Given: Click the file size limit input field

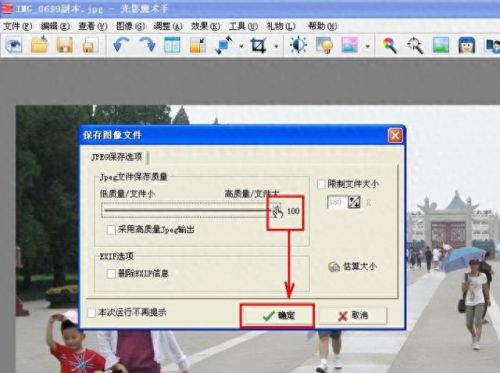Looking at the screenshot, I should (x=337, y=202).
